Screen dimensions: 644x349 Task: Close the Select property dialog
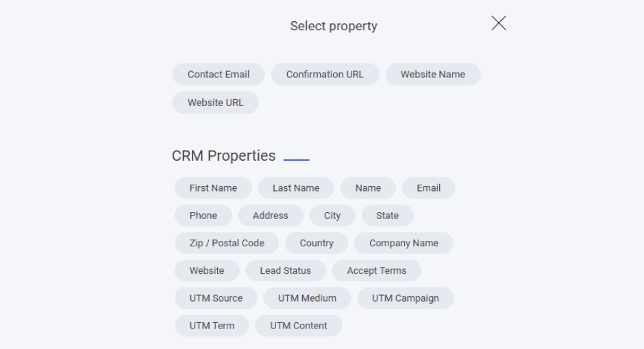tap(499, 23)
